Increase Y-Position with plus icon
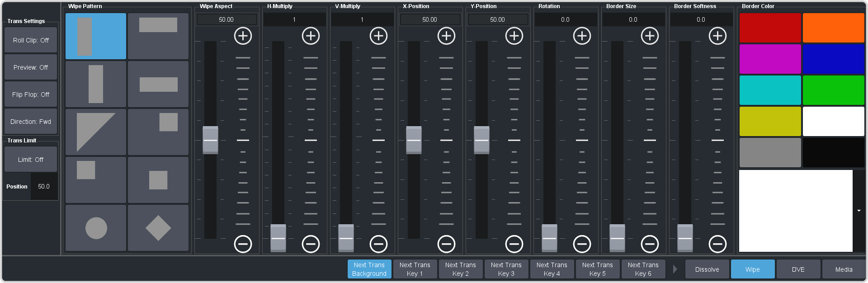This screenshot has height=283, width=868. click(514, 36)
